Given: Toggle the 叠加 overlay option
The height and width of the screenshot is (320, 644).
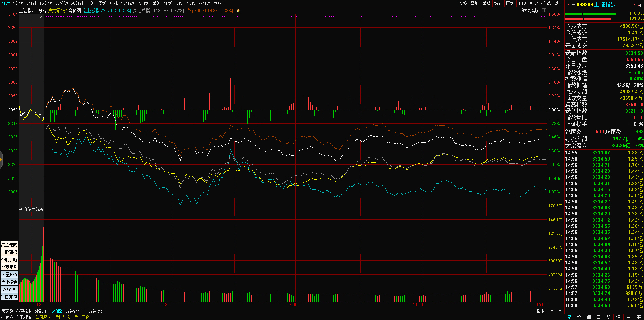Looking at the screenshot, I should point(474,3).
